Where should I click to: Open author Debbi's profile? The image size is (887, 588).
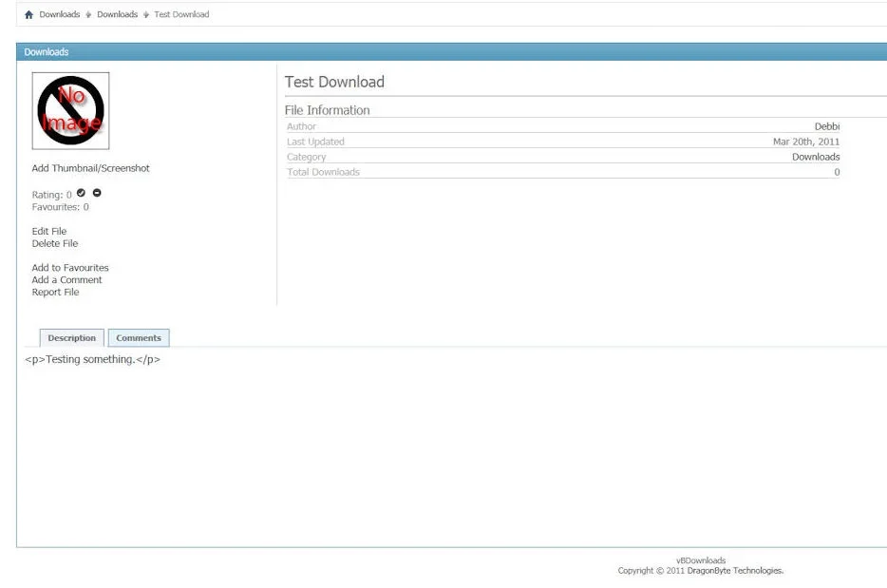point(826,126)
